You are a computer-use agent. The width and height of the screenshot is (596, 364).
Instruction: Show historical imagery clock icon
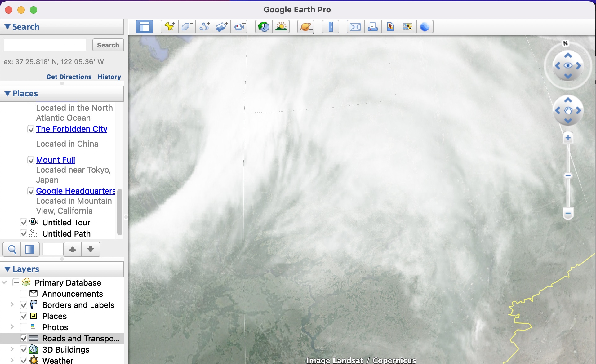click(264, 27)
